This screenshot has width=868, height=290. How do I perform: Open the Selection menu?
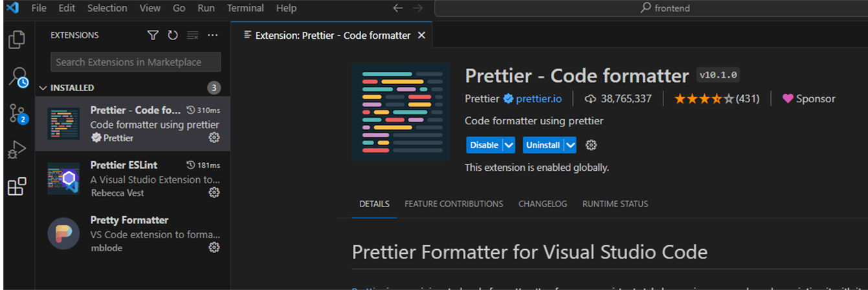[107, 8]
